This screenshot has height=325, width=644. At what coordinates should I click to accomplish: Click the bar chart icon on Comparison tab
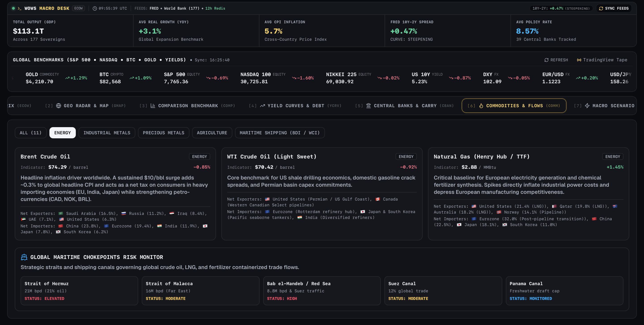pyautogui.click(x=153, y=106)
